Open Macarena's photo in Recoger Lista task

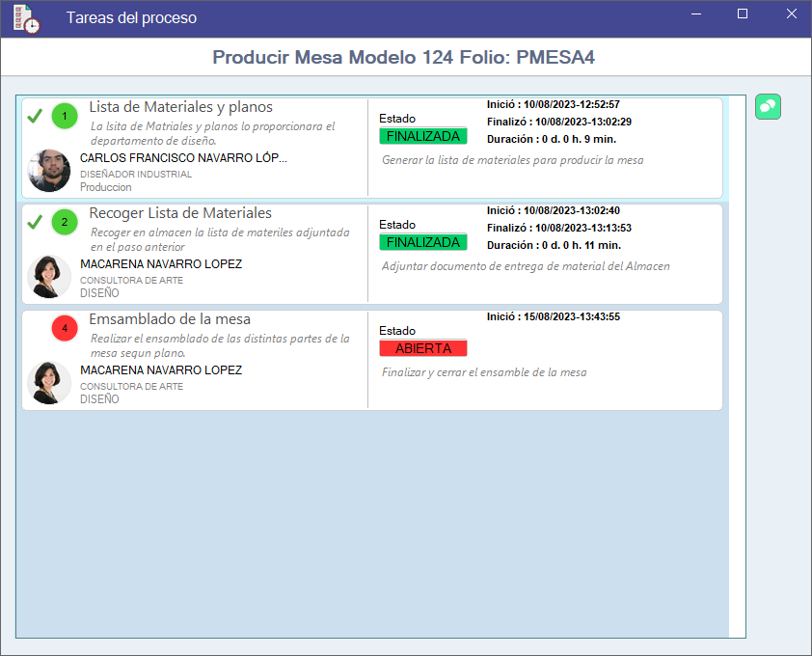coord(48,277)
